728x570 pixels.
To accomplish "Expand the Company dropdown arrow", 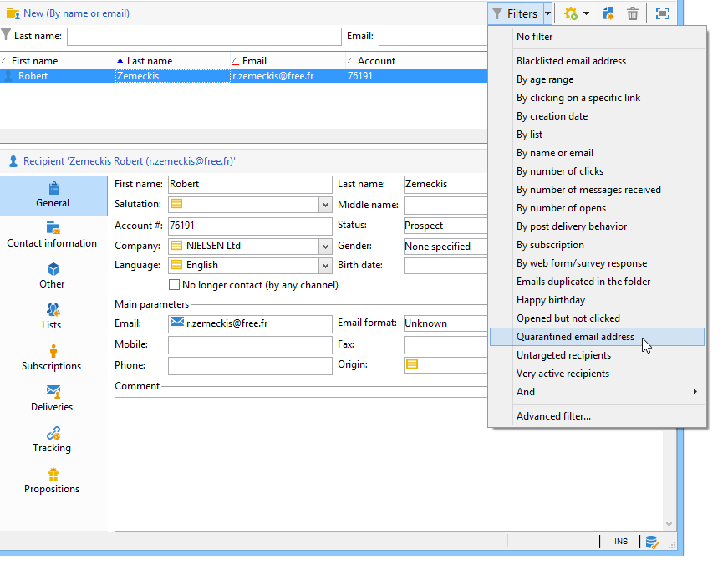I will point(325,246).
